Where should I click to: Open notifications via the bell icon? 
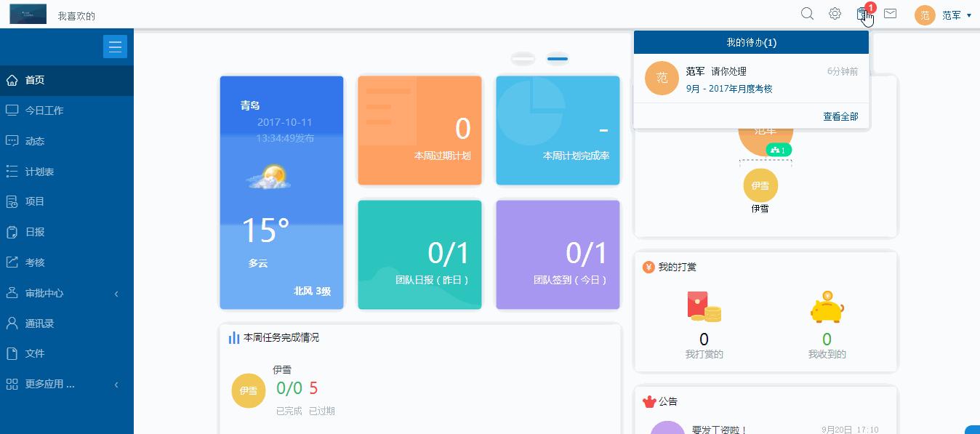click(863, 15)
